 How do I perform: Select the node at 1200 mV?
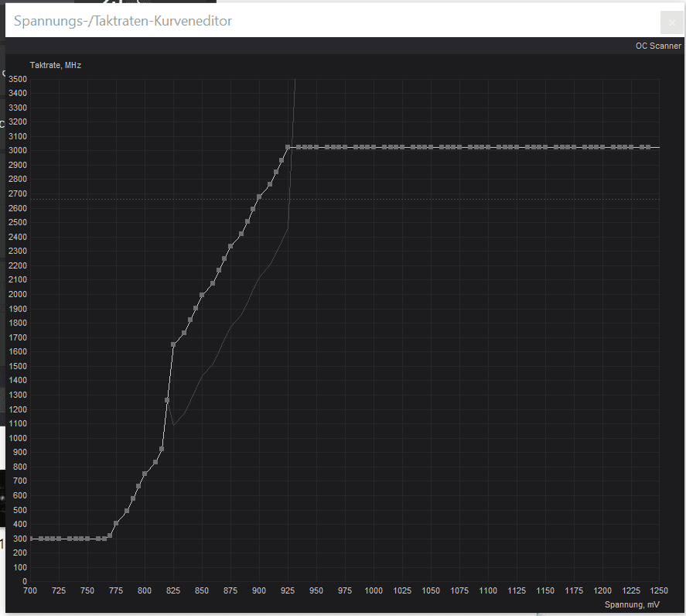[x=602, y=147]
